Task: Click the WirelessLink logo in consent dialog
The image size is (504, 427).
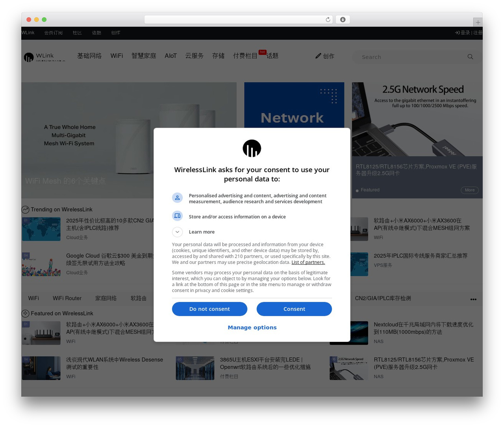Action: point(252,149)
